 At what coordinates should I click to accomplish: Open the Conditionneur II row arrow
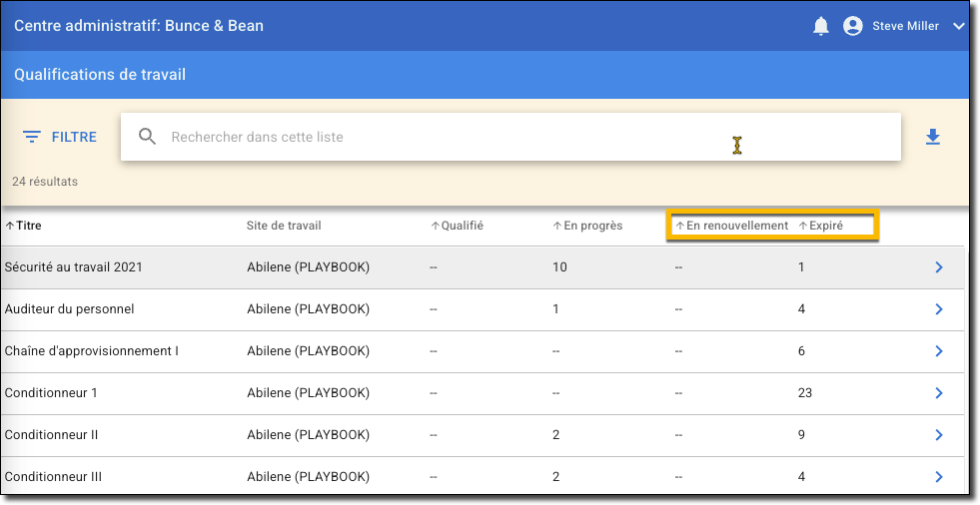[x=938, y=435]
